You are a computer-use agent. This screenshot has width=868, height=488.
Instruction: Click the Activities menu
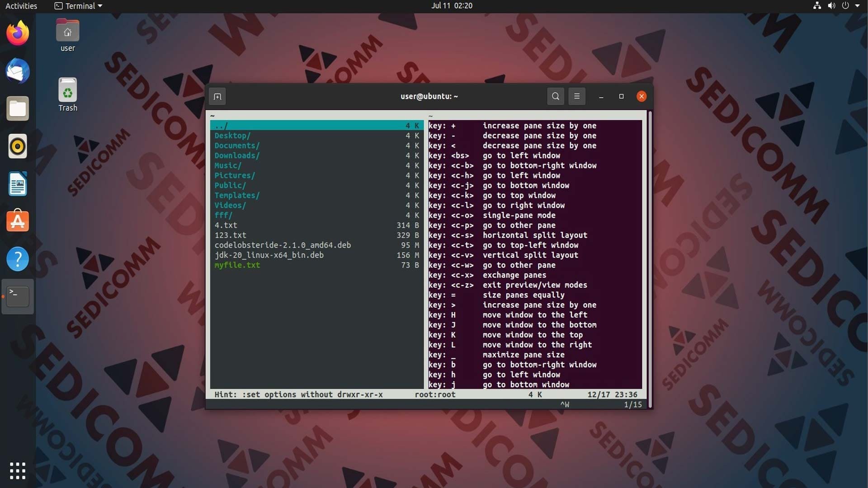(x=21, y=6)
